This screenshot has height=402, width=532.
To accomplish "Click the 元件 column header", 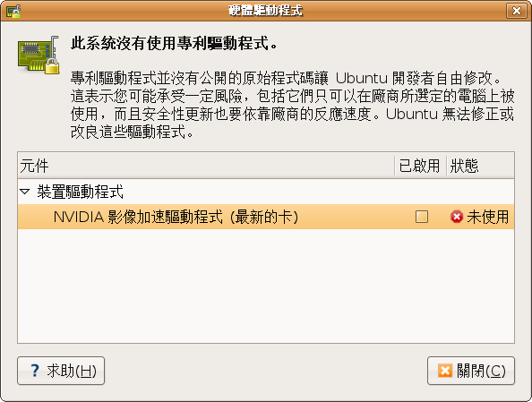I will [206, 166].
